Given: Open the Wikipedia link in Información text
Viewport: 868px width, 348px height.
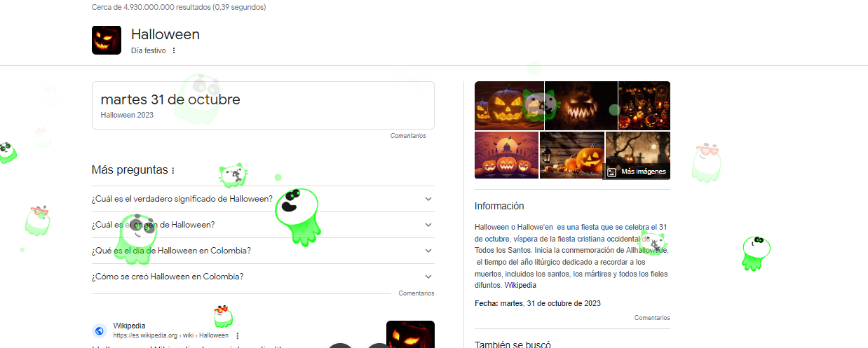Looking at the screenshot, I should pyautogui.click(x=520, y=285).
